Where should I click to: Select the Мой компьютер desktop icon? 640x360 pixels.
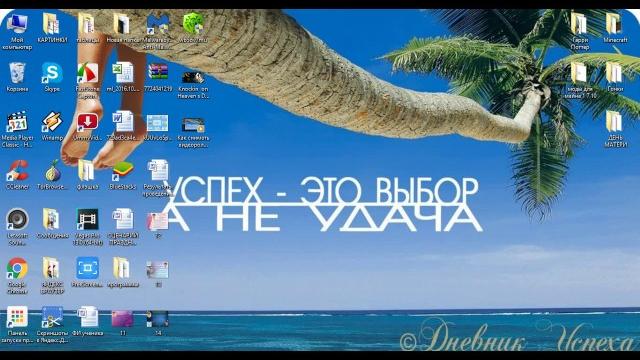tap(17, 24)
